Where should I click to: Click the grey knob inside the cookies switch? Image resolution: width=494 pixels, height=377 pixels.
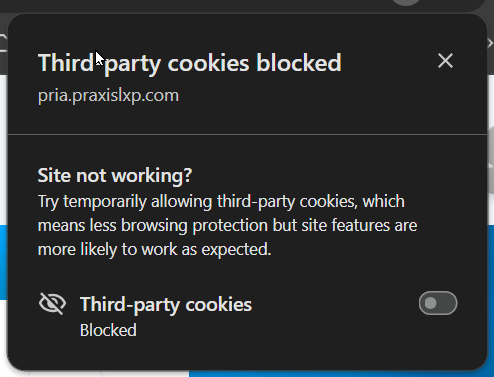[x=431, y=303]
